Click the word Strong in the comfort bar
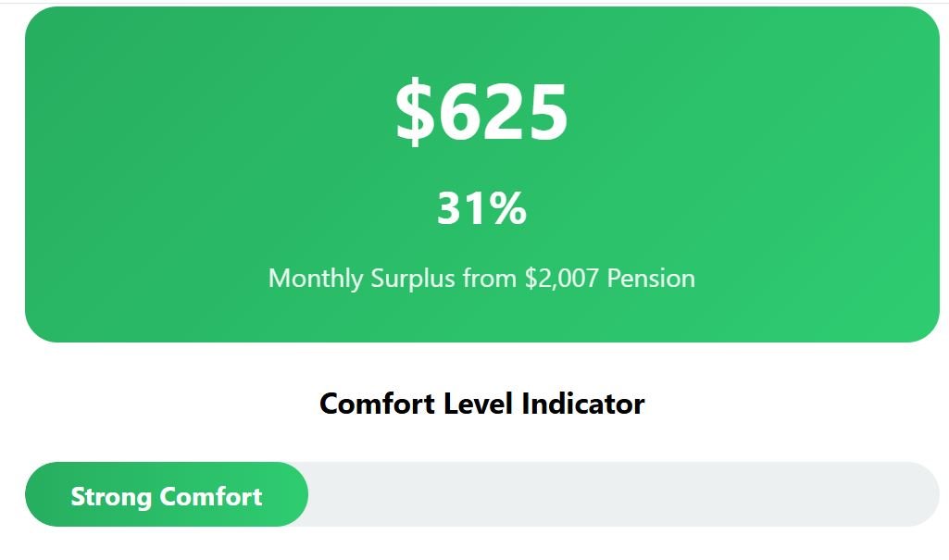This screenshot has height=560, width=949. click(x=111, y=496)
